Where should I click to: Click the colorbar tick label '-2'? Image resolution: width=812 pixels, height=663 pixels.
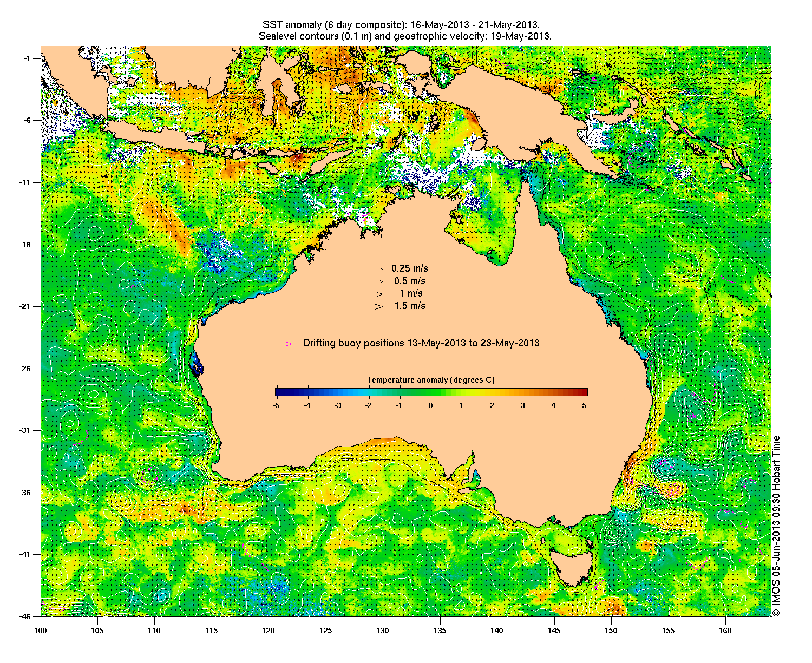(369, 405)
